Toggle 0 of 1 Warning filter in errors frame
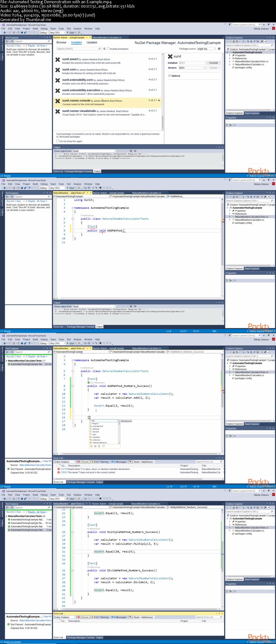Image resolution: width=276 pixels, height=644 pixels. pos(100,462)
